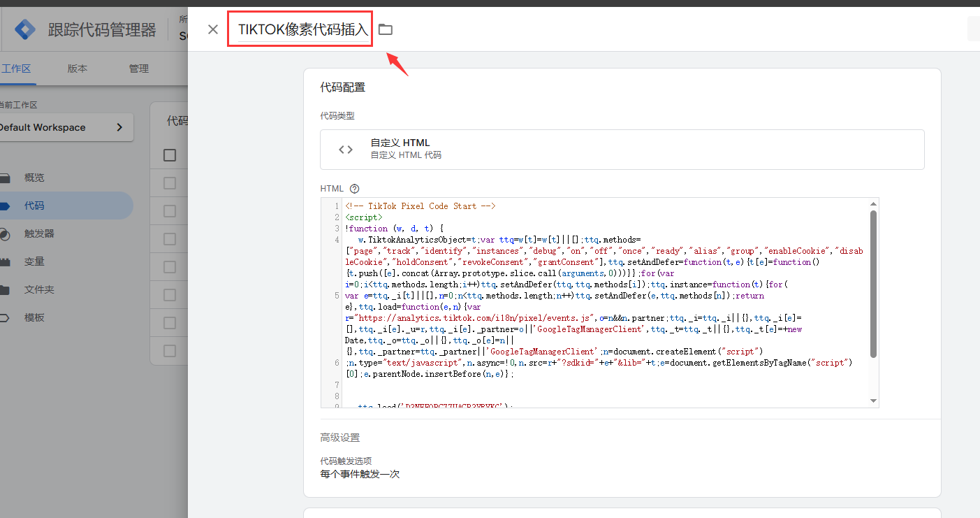Switch to the 版本 versions tab

tap(78, 69)
